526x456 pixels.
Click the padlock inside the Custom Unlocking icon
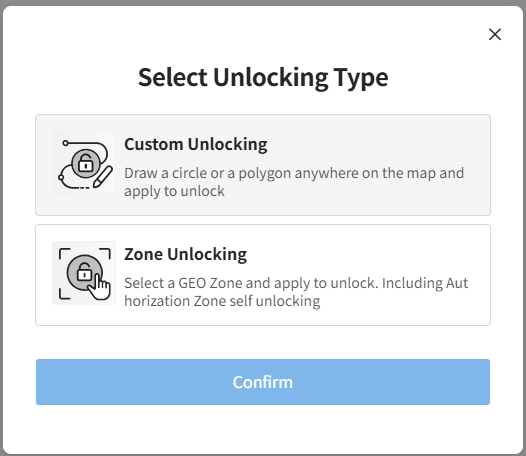point(86,163)
